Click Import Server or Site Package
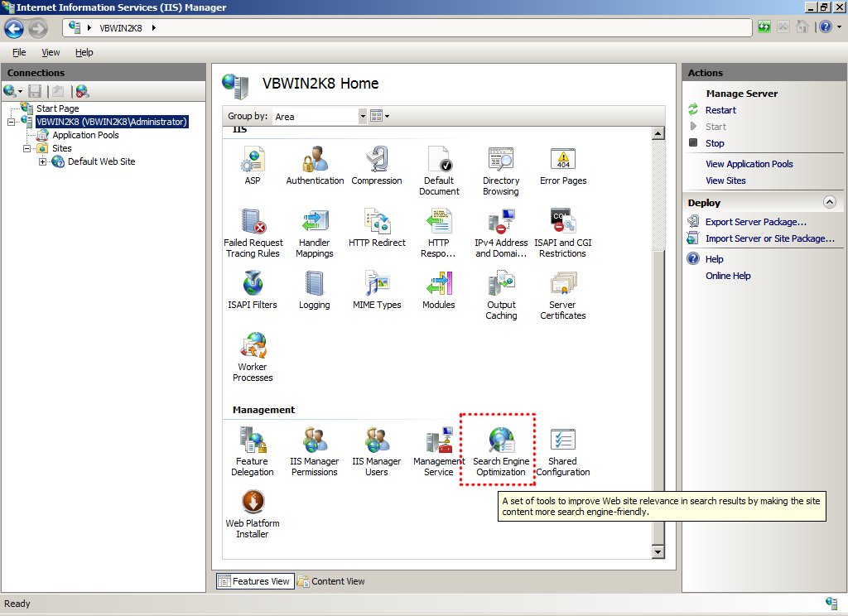Screen dimensions: 848x616 (769, 238)
